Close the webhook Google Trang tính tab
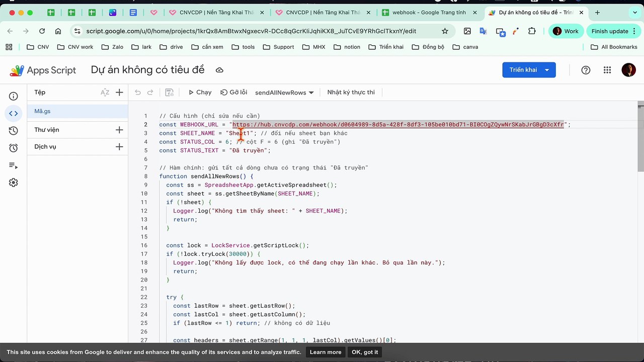 474,13
